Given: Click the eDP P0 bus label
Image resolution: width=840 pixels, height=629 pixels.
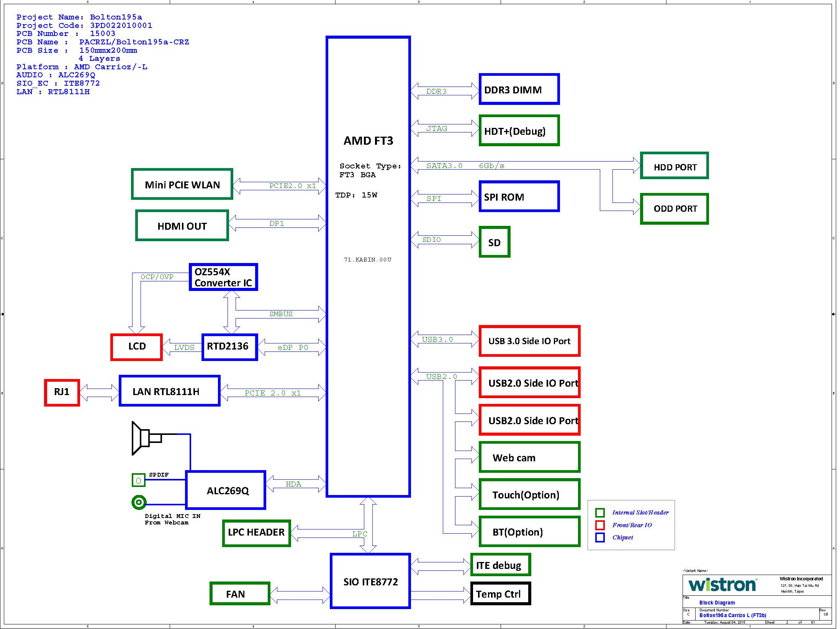Looking at the screenshot, I should tap(293, 348).
